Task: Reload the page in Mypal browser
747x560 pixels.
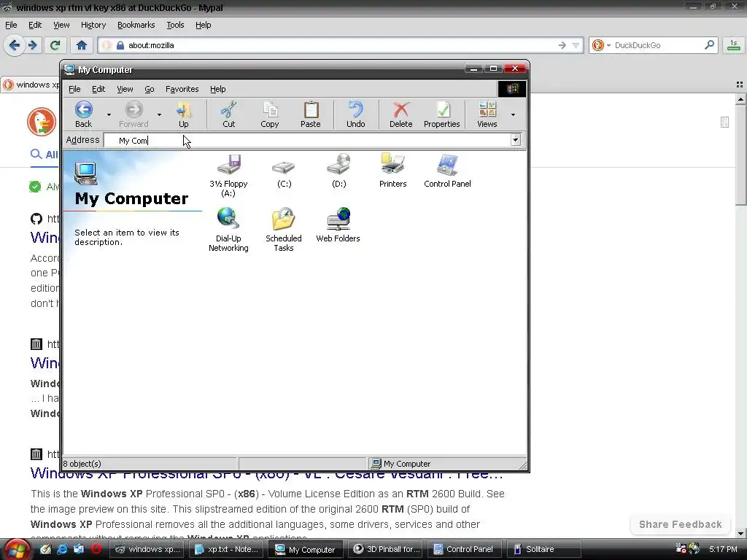Action: [x=55, y=45]
